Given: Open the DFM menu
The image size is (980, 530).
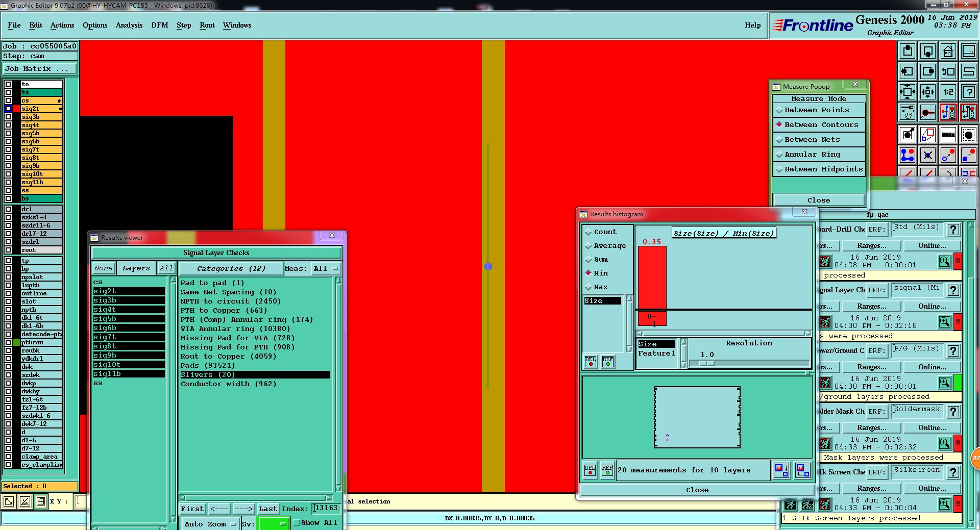Looking at the screenshot, I should point(160,25).
